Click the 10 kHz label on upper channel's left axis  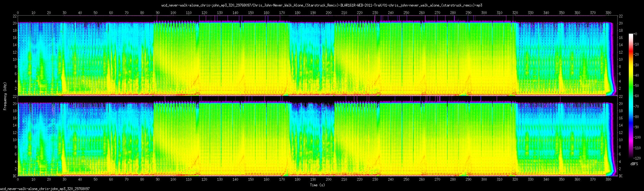[x=15, y=60]
